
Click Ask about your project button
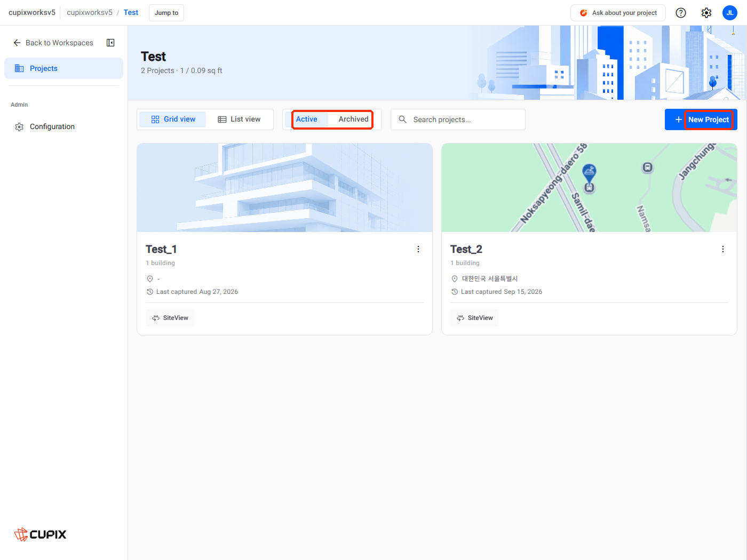618,13
